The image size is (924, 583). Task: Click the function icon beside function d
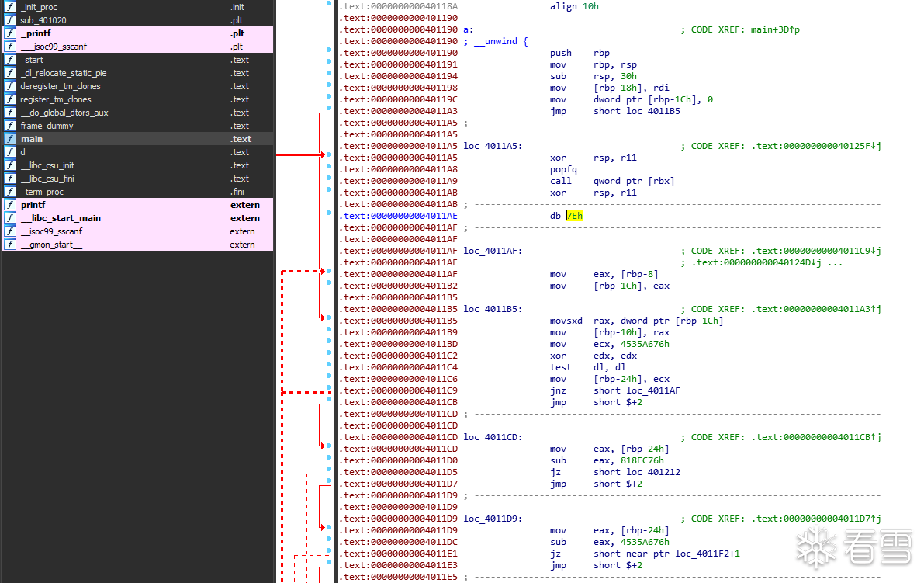10,152
